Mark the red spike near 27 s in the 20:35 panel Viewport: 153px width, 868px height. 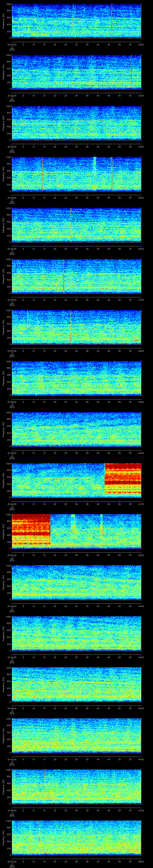(x=71, y=225)
